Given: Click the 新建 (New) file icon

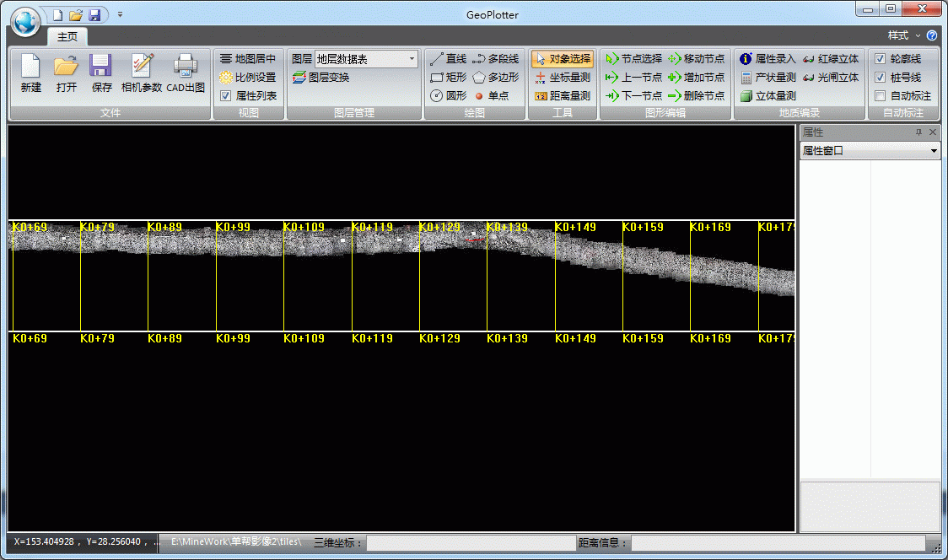Looking at the screenshot, I should [x=30, y=73].
